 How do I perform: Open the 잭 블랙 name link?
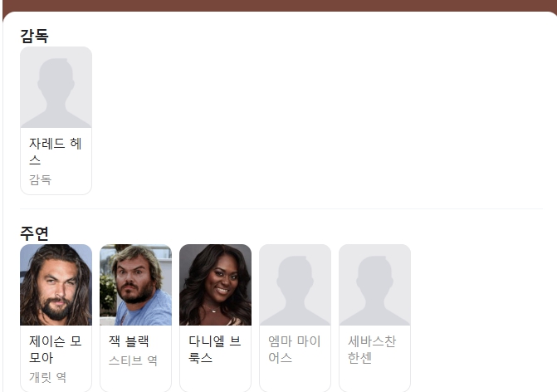click(129, 341)
